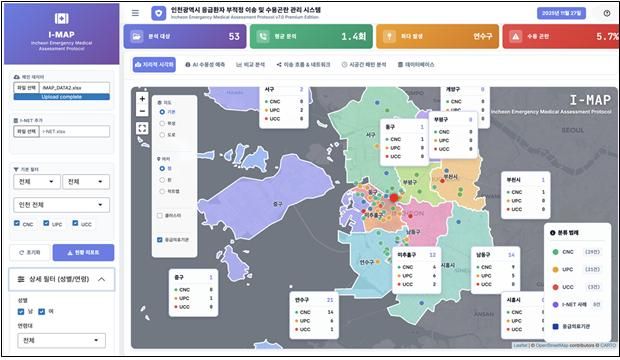Click the 남동구 district info card
Viewport: 620px width, 360px height.
495,270
